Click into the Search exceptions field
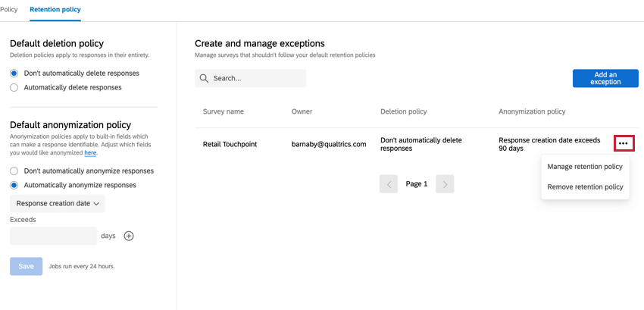This screenshot has height=310, width=644. click(x=258, y=78)
